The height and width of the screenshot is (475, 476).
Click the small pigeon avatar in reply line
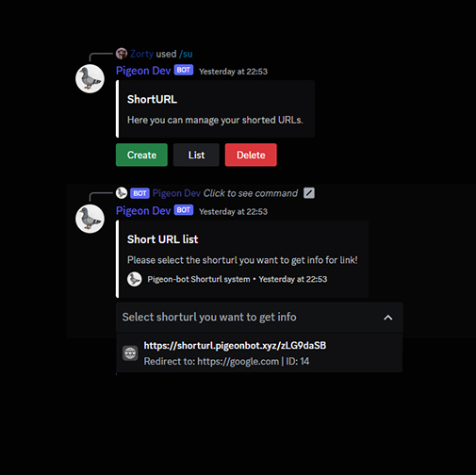tap(122, 193)
